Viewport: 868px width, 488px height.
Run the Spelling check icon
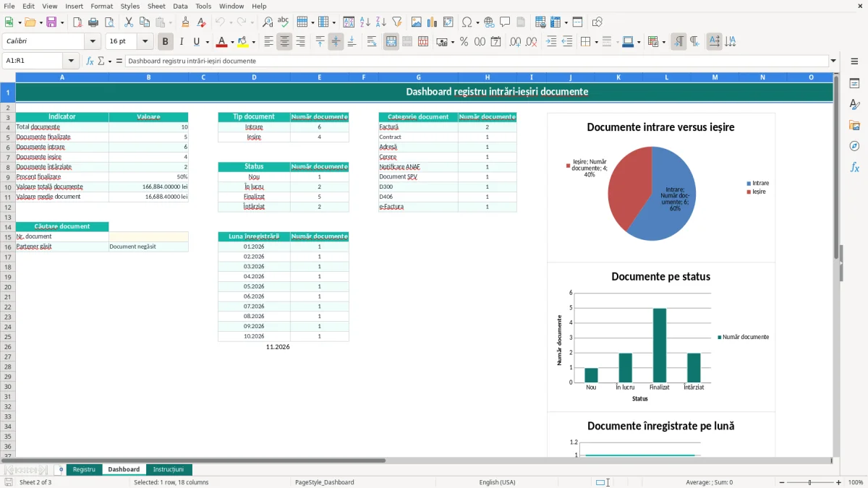tap(284, 22)
